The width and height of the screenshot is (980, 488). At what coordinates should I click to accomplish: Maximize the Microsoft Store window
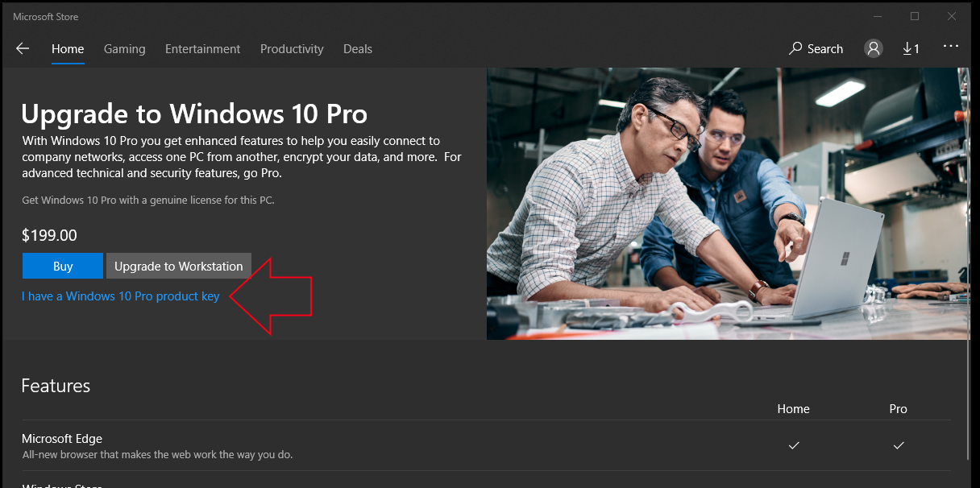tap(915, 16)
